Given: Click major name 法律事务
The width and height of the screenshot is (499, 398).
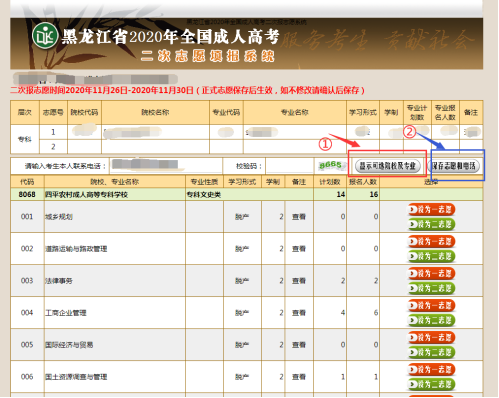Looking at the screenshot, I should point(59,281).
